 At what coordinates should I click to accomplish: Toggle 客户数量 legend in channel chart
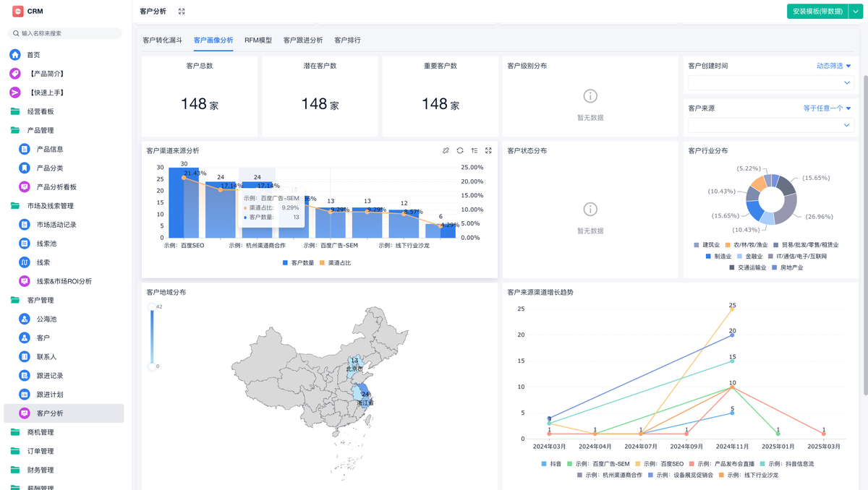click(x=298, y=263)
